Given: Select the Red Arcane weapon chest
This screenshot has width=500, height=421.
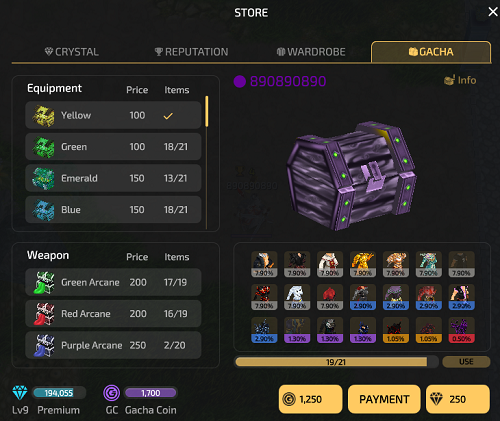Looking at the screenshot, I should [113, 314].
